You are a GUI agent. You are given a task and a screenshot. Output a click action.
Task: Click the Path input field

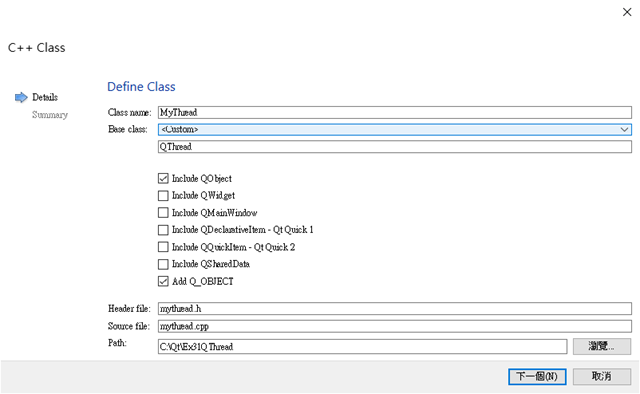(x=362, y=347)
